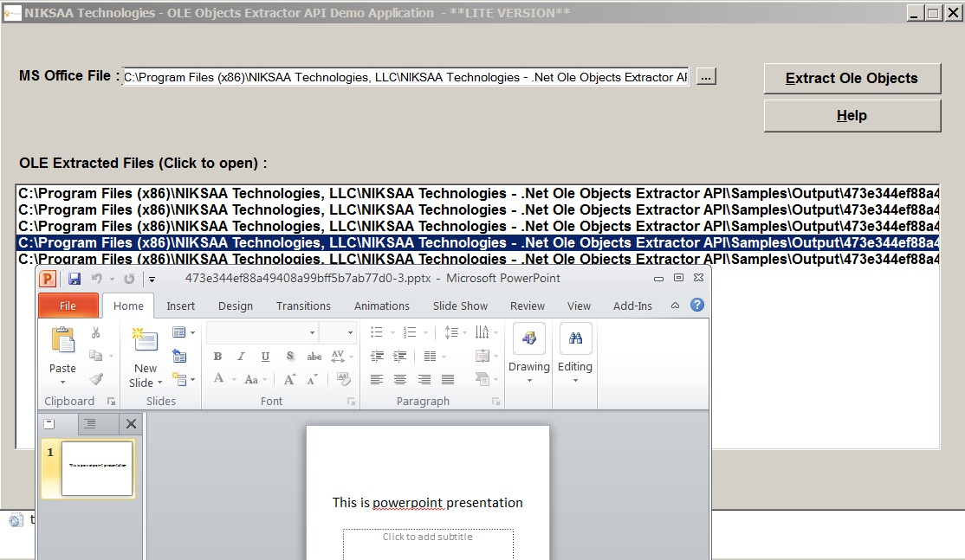Switch to the Outline pane tab
The height and width of the screenshot is (560, 965).
tap(90, 423)
